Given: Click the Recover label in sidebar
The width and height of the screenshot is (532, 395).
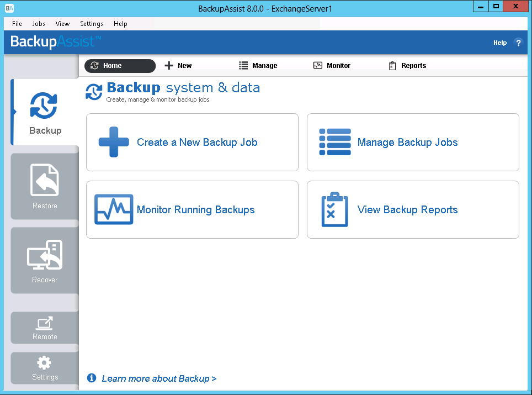Looking at the screenshot, I should pyautogui.click(x=45, y=280).
